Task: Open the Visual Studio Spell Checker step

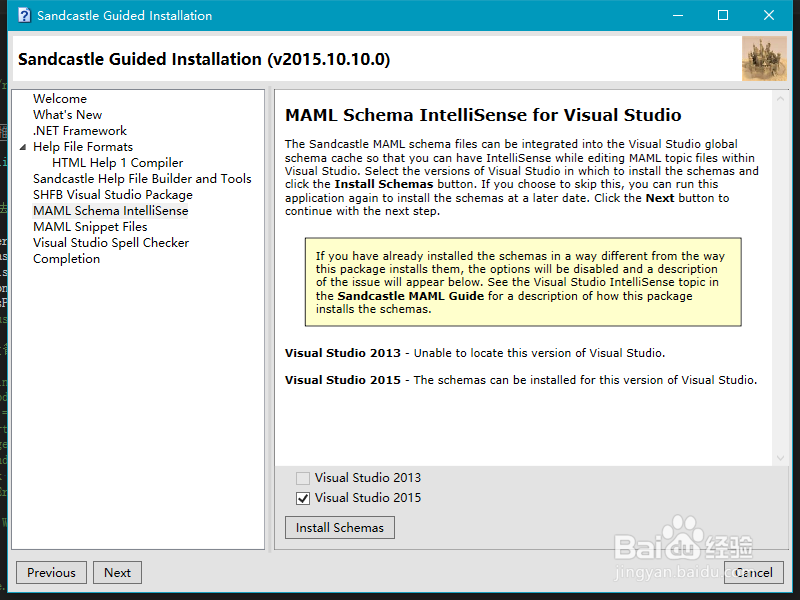Action: (x=111, y=243)
